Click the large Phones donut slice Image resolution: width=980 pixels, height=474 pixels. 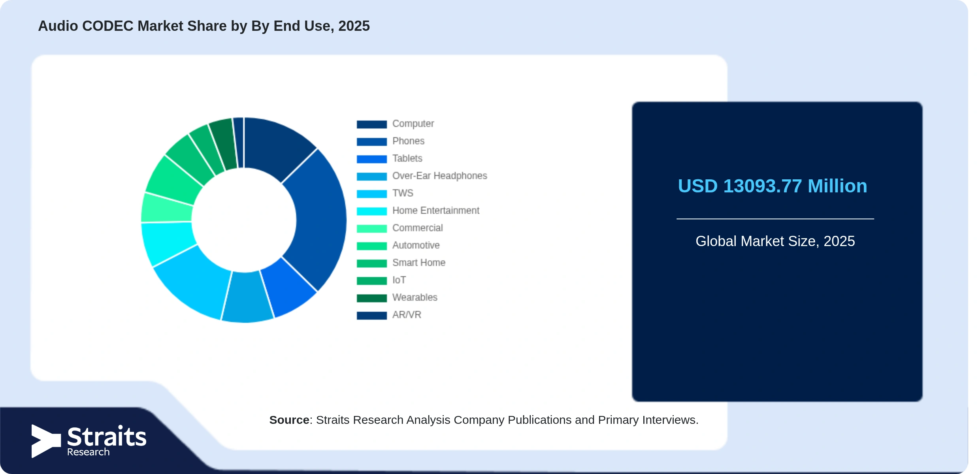[321, 219]
